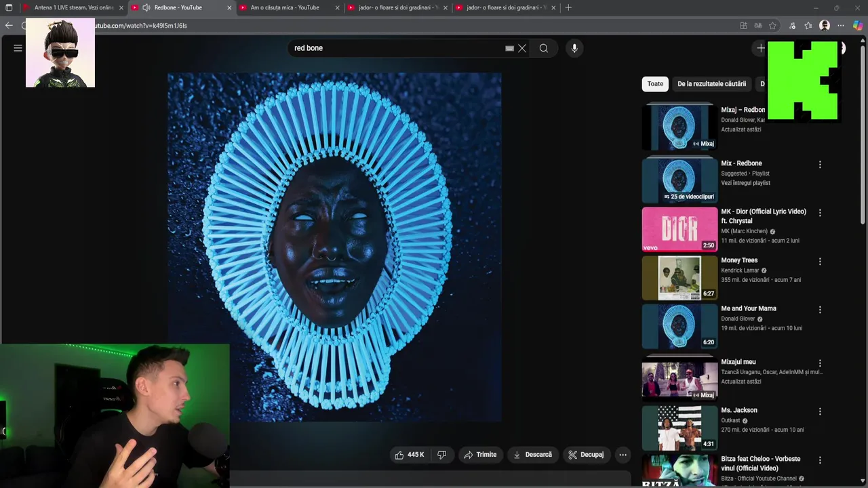Download video with Descarcă button
This screenshot has height=488, width=868.
(x=532, y=455)
